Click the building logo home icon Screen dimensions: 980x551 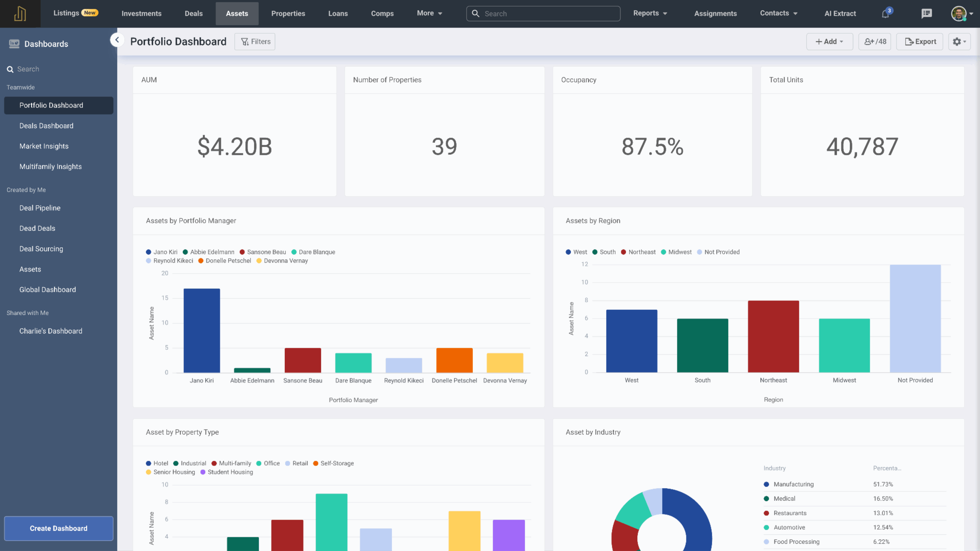click(20, 13)
